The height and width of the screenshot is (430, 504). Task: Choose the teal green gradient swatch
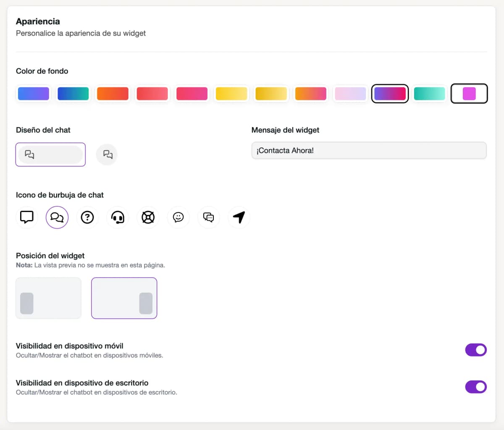pyautogui.click(x=429, y=93)
